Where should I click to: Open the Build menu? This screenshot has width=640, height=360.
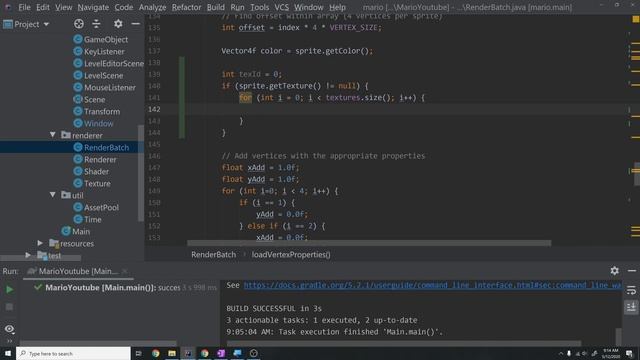coord(216,7)
